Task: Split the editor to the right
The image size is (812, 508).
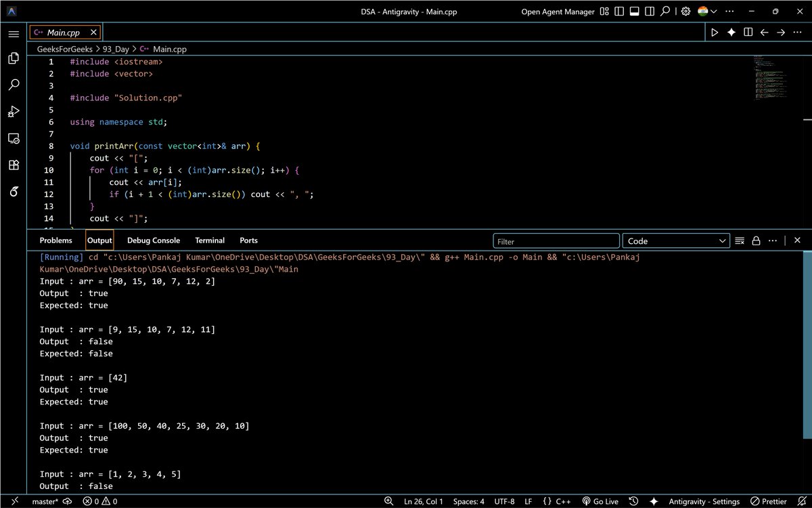Action: [748, 32]
